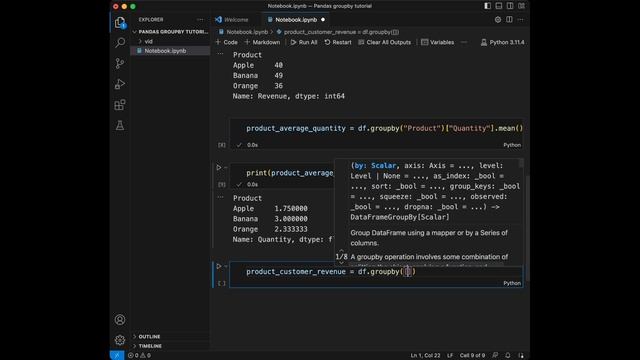Run the product_customer_revenue cell
640x360 pixels.
pos(219,267)
